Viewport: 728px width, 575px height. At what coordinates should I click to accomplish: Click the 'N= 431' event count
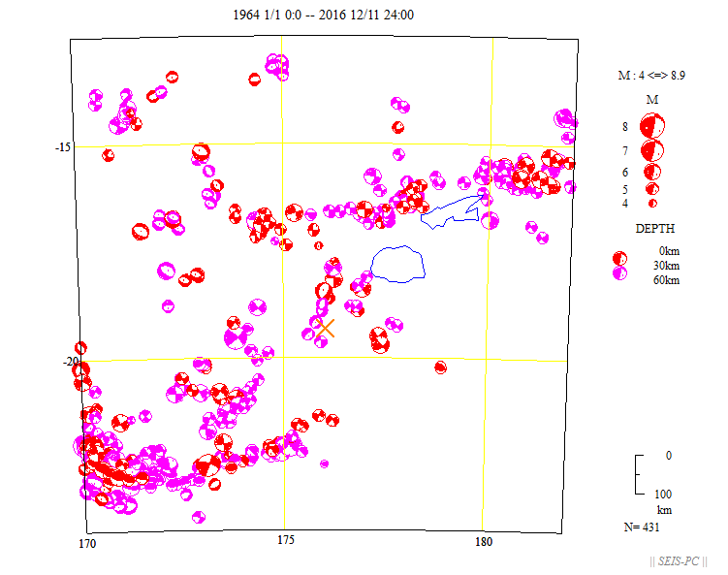(x=642, y=527)
